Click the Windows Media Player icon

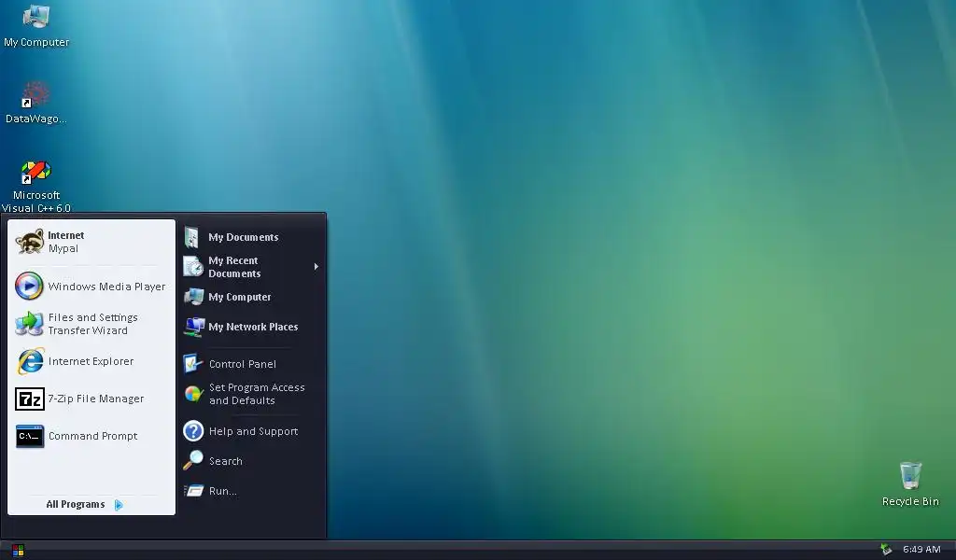point(29,286)
